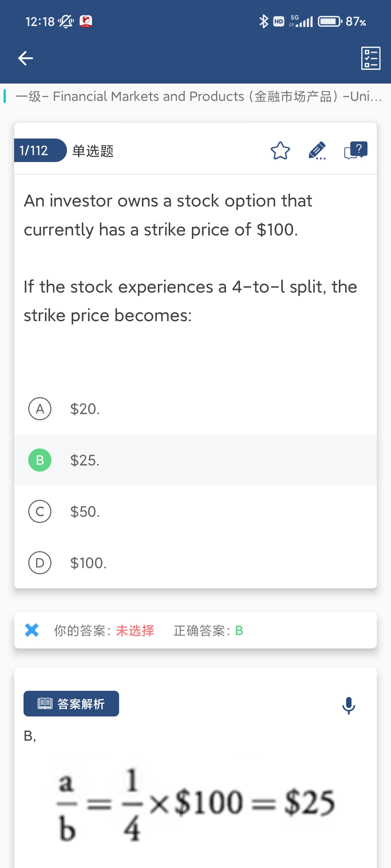The image size is (391, 868).
Task: Select option C, $50
Action: [40, 511]
